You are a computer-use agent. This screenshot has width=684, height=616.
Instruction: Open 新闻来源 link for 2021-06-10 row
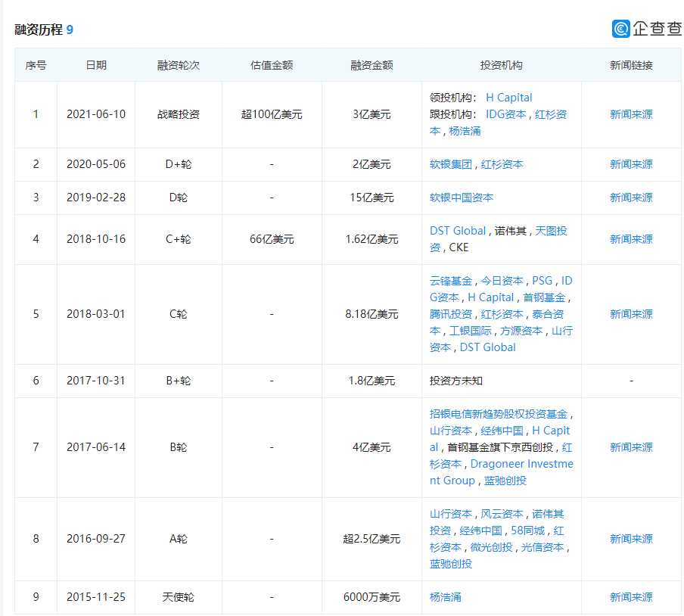tap(631, 114)
